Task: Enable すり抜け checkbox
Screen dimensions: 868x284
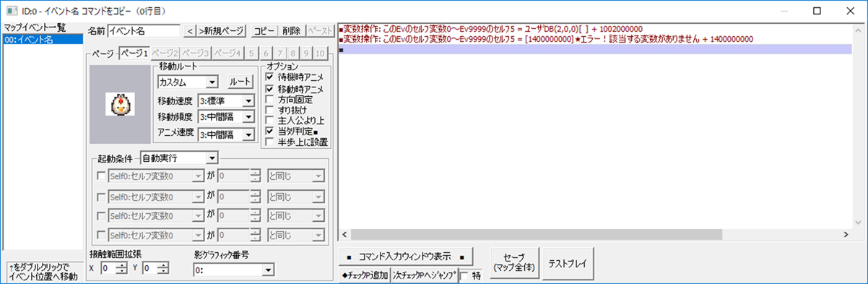Action: click(270, 110)
